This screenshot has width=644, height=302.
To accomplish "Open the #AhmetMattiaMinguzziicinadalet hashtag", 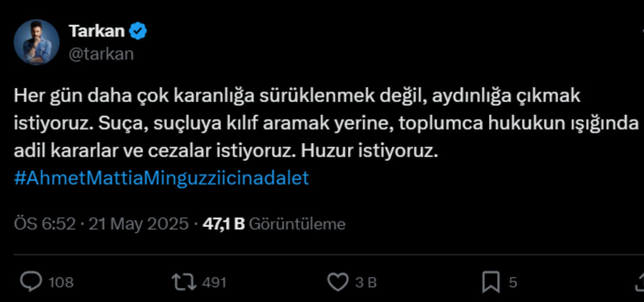I will pos(161,178).
